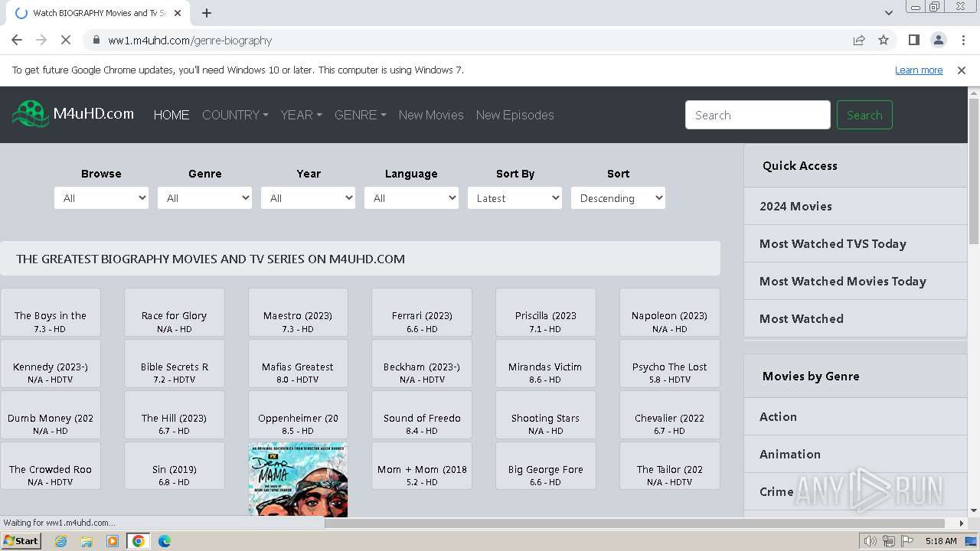Open the Big George Foreman card
Viewport: 980px width, 551px height.
click(545, 466)
